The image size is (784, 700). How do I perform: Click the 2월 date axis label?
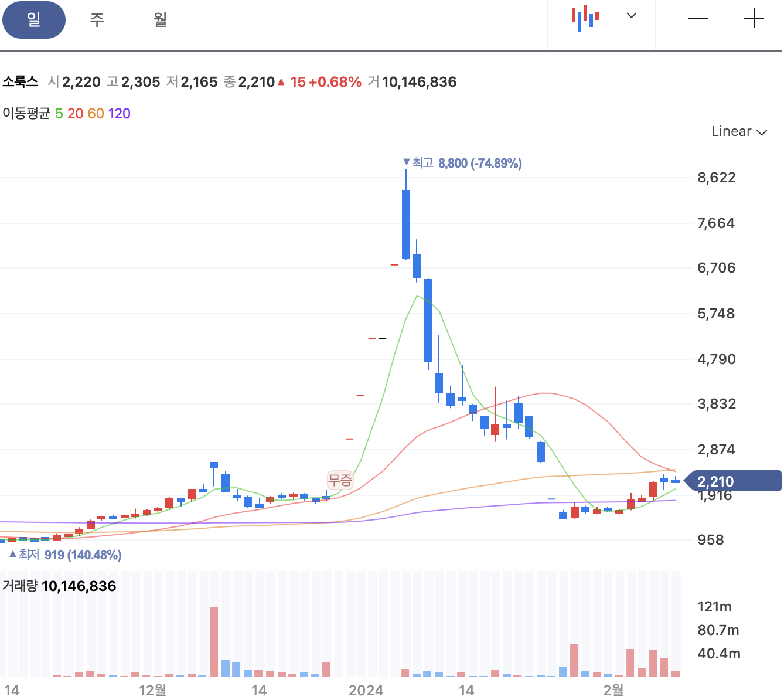[x=613, y=691]
